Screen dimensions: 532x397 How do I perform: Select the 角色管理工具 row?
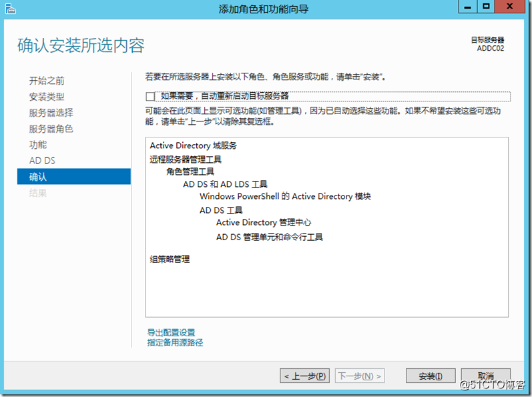click(190, 171)
